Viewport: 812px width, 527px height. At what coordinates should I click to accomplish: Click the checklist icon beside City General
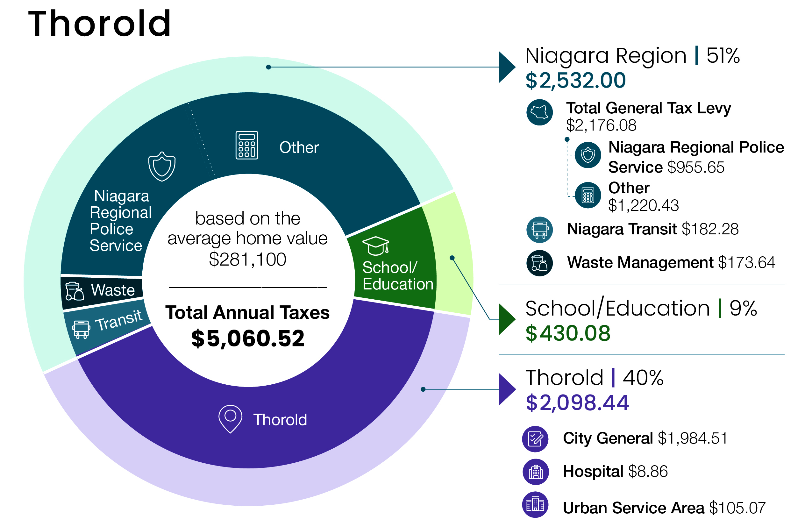(x=535, y=439)
